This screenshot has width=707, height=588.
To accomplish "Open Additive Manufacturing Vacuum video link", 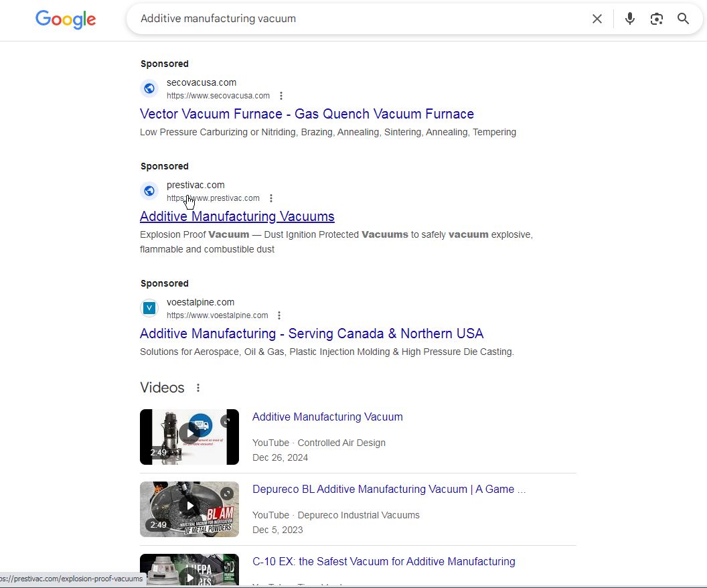I will [x=327, y=417].
